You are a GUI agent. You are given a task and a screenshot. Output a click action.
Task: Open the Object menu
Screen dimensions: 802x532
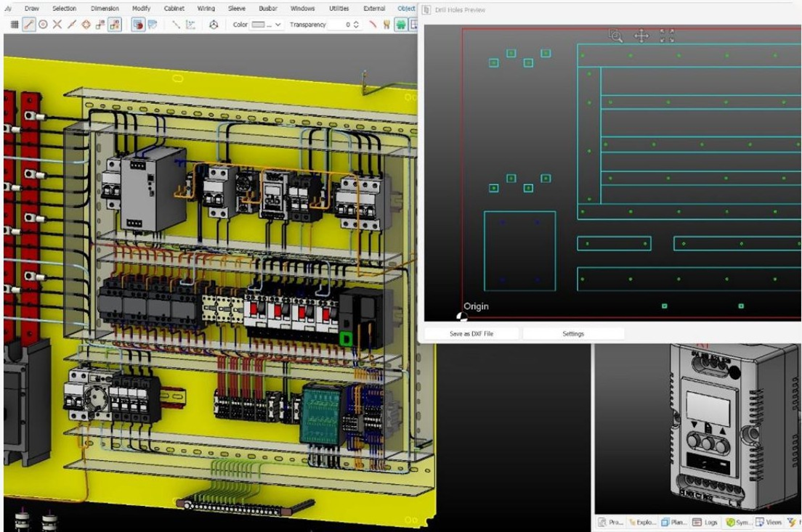tap(406, 8)
